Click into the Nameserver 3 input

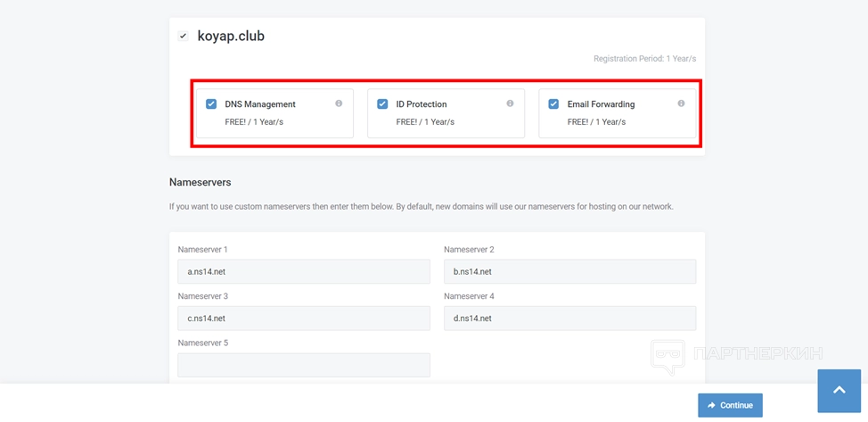click(x=304, y=319)
